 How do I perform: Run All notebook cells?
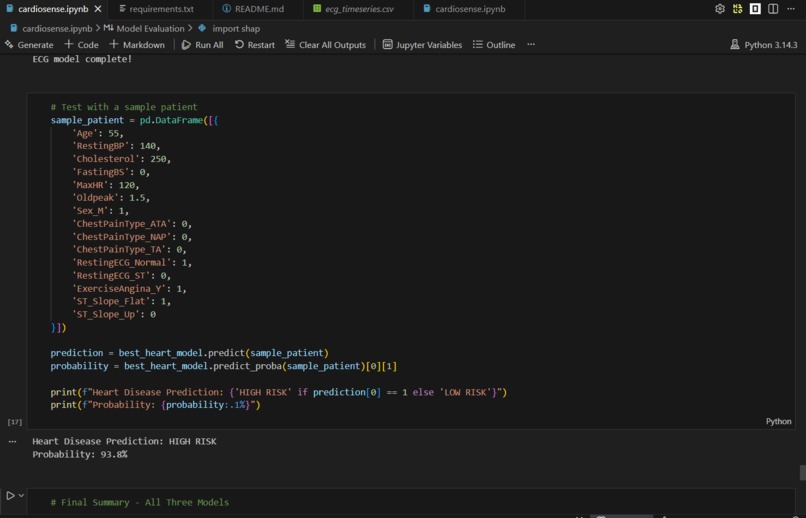[x=203, y=45]
